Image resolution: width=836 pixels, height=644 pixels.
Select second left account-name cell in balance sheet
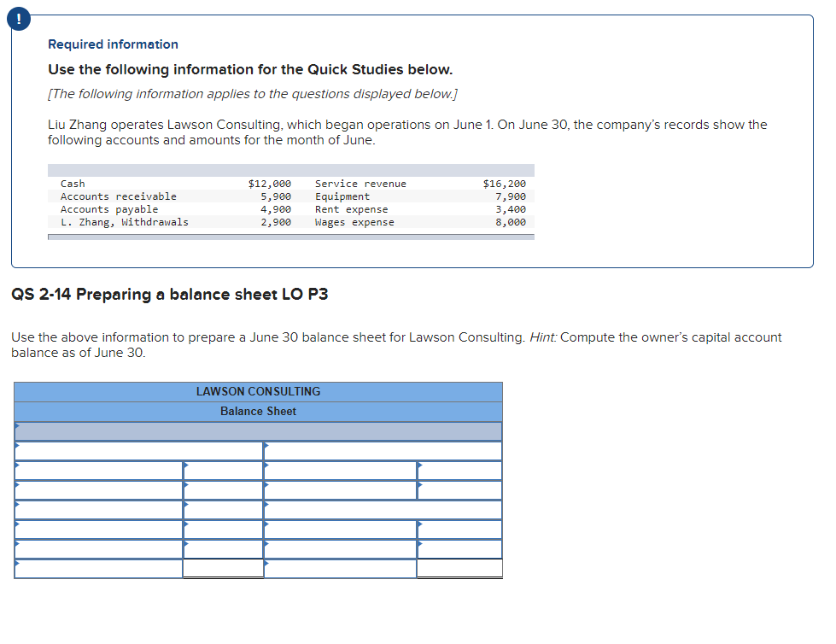point(99,490)
